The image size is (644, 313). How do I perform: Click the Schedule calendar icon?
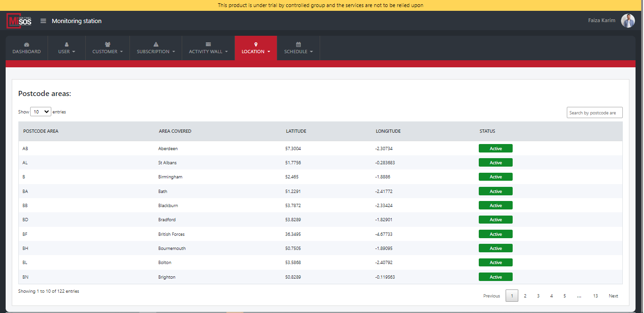pyautogui.click(x=298, y=45)
